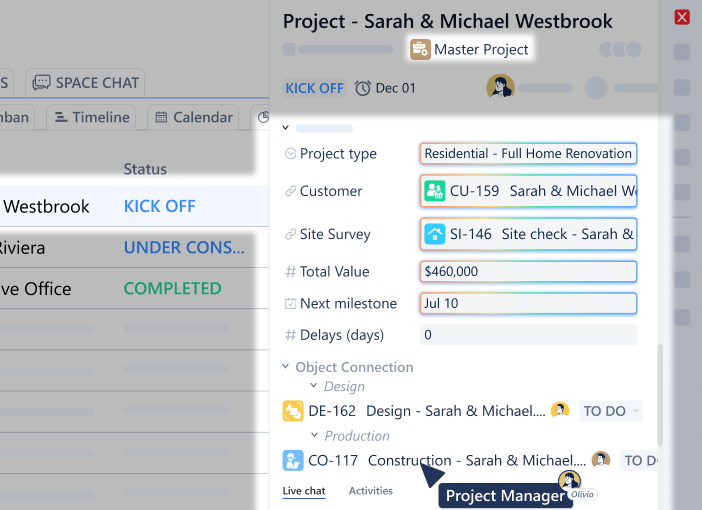Collapse the Object Connection section

pyautogui.click(x=286, y=367)
